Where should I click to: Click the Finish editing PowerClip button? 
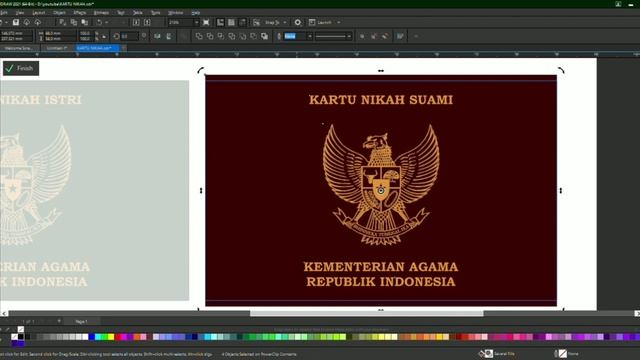point(21,68)
